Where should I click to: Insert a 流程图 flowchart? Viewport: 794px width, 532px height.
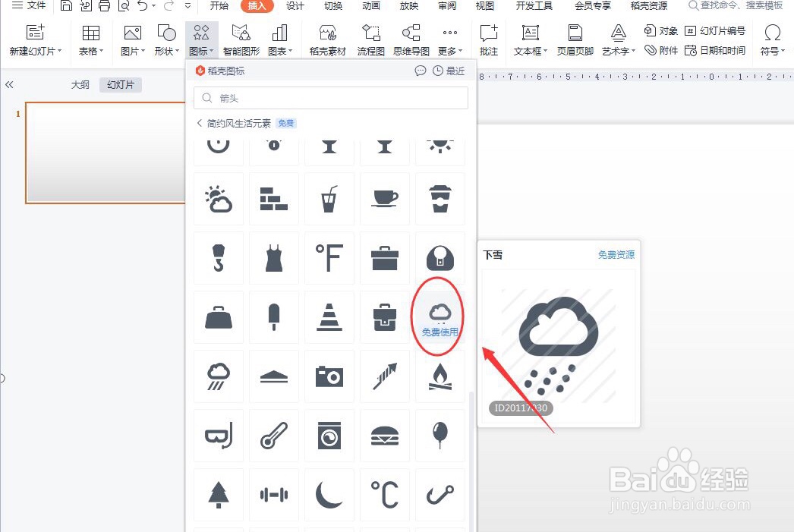click(370, 40)
